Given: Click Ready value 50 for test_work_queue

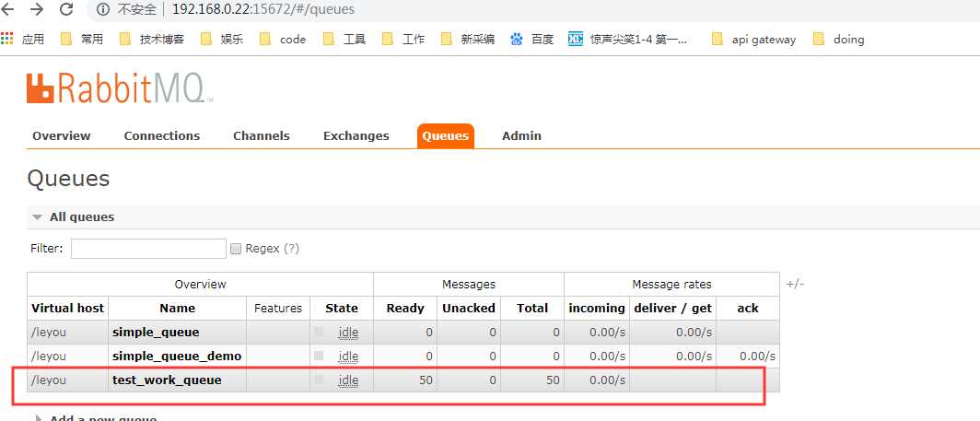Looking at the screenshot, I should [426, 380].
